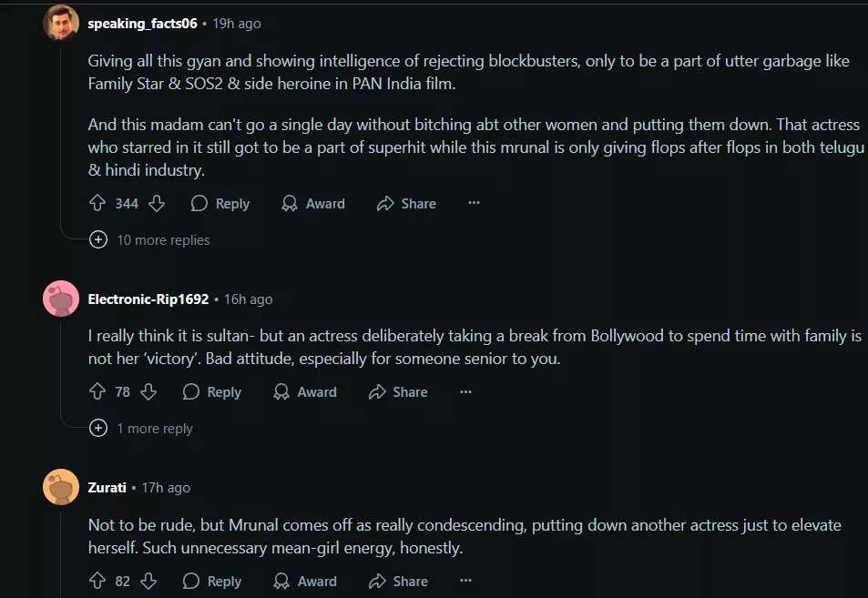Click speaking_facts06's profile picture
Viewport: 868px width, 598px height.
tap(61, 23)
